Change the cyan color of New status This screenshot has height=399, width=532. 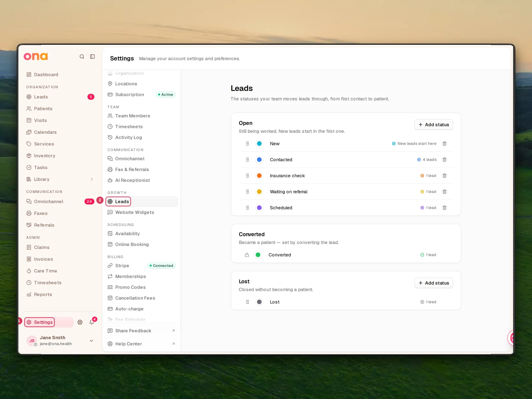(259, 143)
